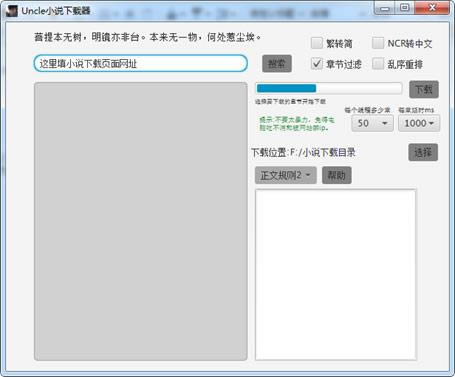
Task: Maximize the Uncle小说下载器 window
Action: [405, 8]
